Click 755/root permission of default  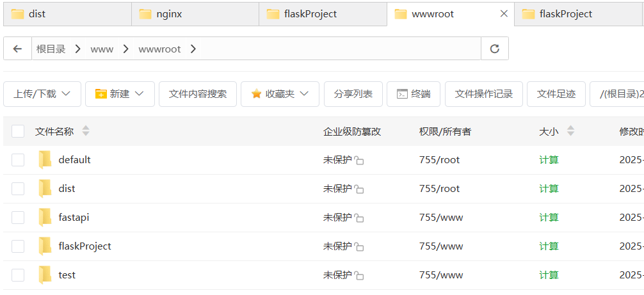pos(439,159)
